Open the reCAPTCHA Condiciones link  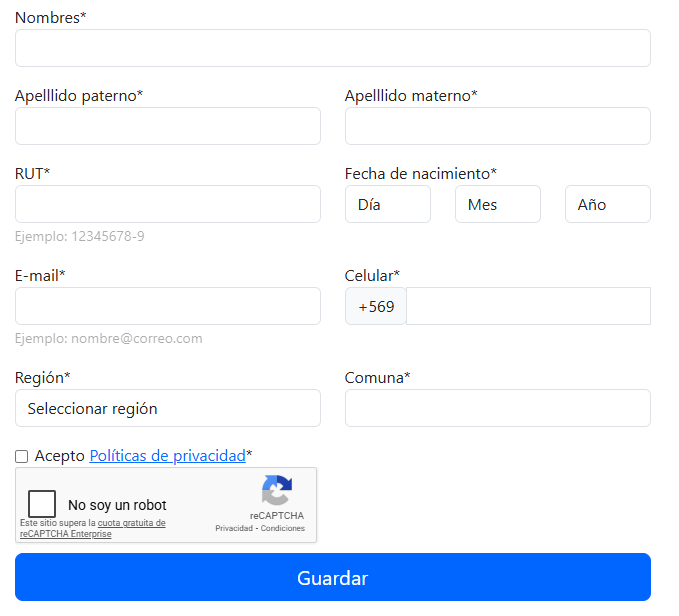(x=283, y=529)
